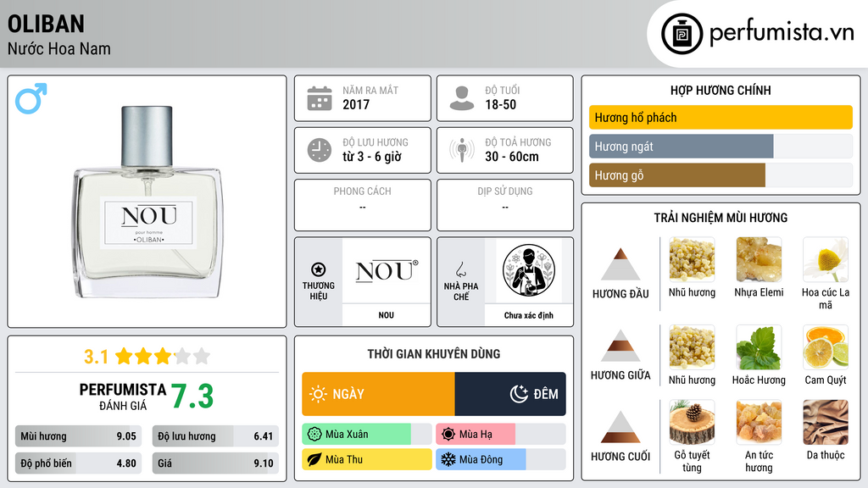This screenshot has width=868, height=488.
Task: Open the Gỗ tuyết tùng note image
Action: [x=692, y=423]
